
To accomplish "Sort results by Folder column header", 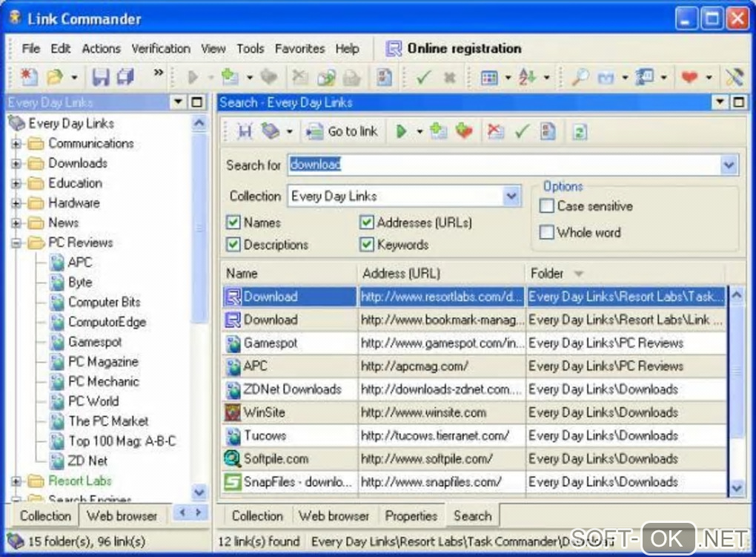I will click(x=625, y=274).
